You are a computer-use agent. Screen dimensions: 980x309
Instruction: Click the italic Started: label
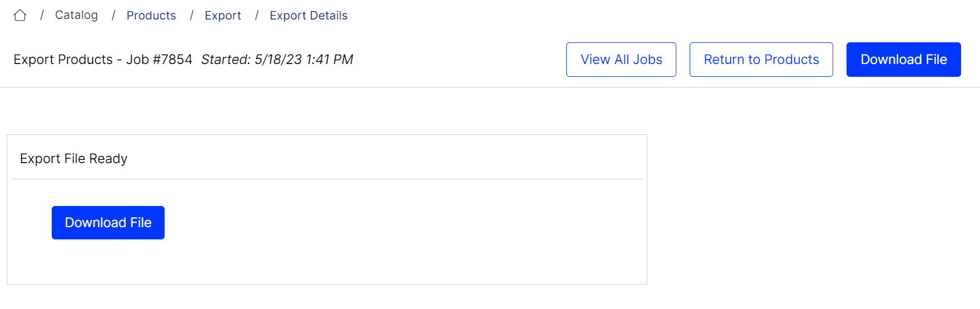point(226,60)
